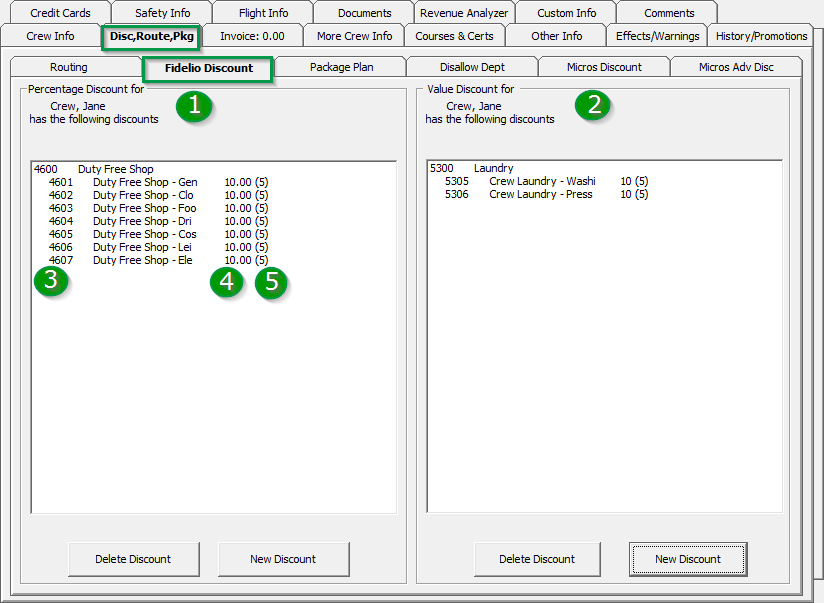Click Delete Discount under Percentage Discount
The width and height of the screenshot is (824, 603).
pyautogui.click(x=133, y=559)
